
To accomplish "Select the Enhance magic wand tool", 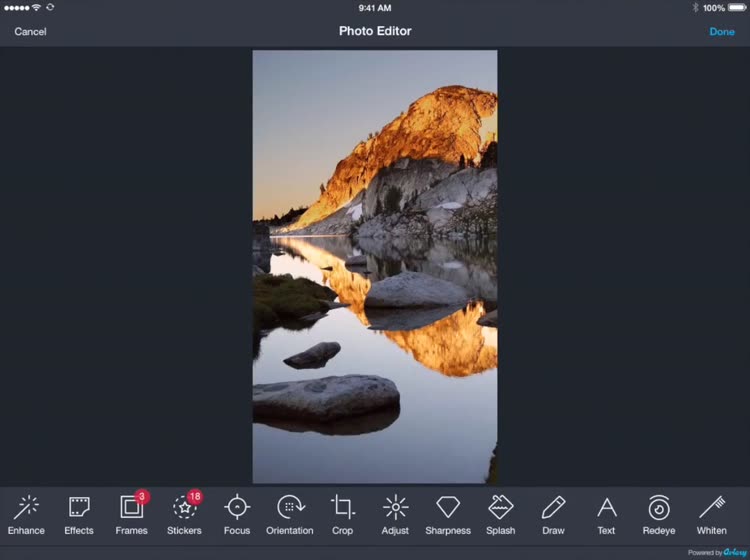I will (x=26, y=515).
